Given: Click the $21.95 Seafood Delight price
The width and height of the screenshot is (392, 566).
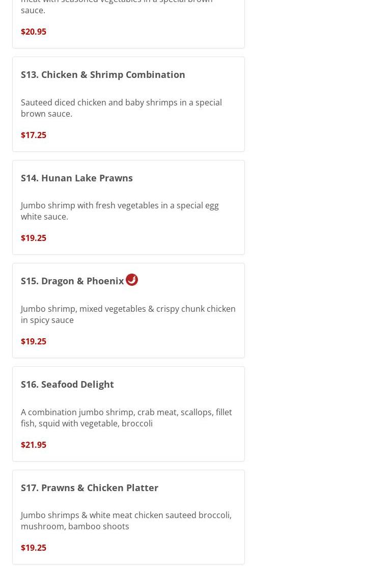Looking at the screenshot, I should pos(34,445).
